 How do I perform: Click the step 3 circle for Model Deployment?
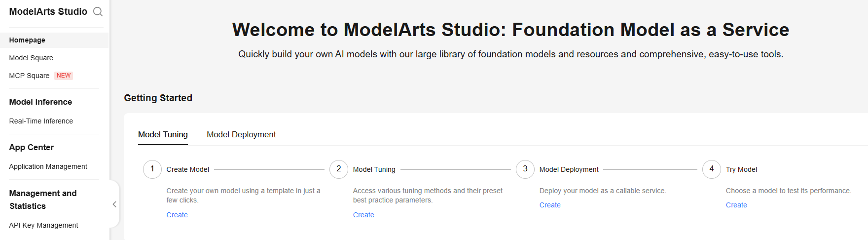pos(525,169)
